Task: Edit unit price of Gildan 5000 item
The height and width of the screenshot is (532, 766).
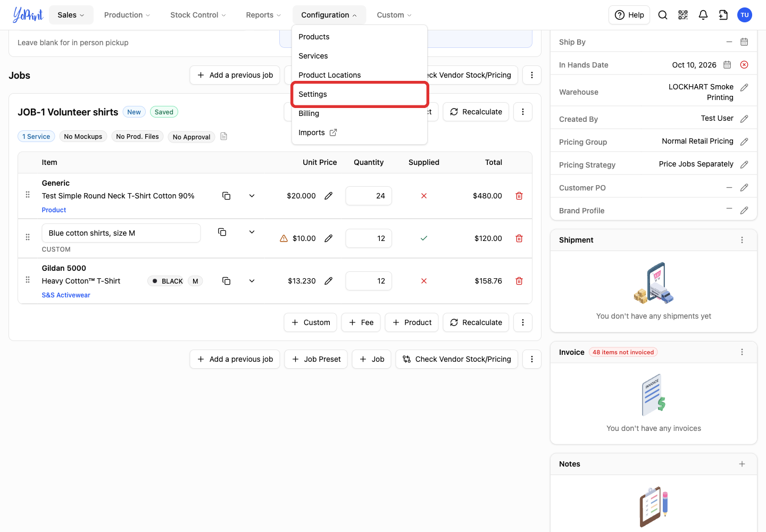Action: [329, 281]
